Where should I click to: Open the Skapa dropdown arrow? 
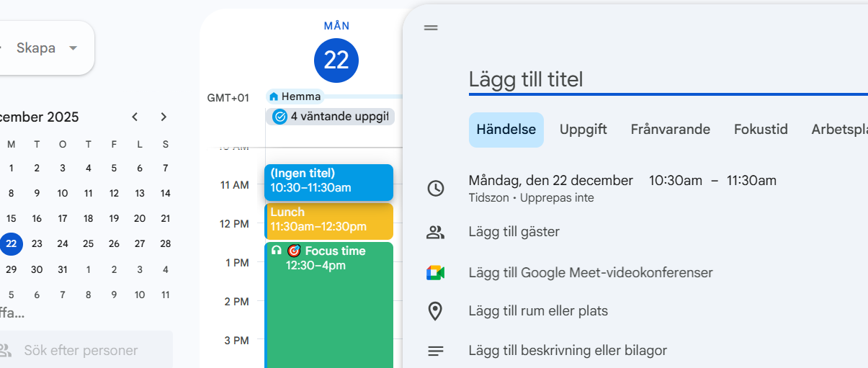73,48
